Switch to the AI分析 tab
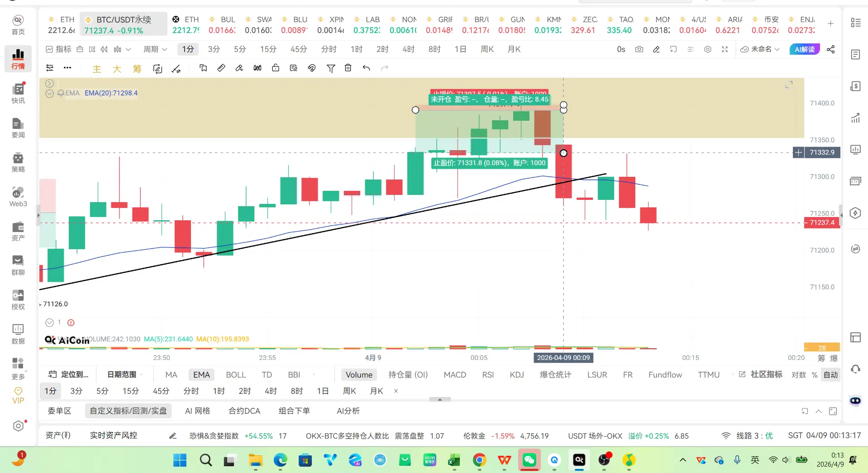This screenshot has width=868, height=473. (348, 411)
